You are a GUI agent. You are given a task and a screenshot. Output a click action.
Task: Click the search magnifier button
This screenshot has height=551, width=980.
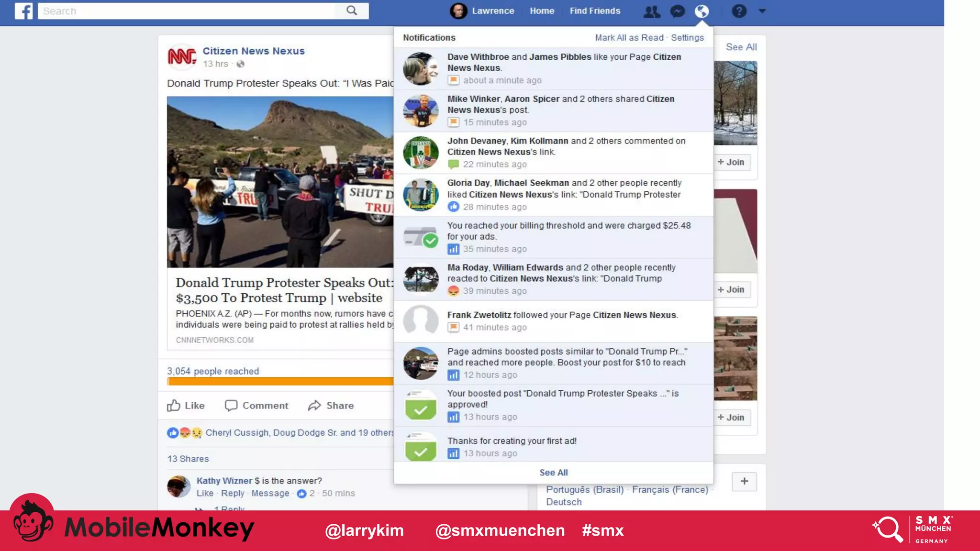[352, 11]
